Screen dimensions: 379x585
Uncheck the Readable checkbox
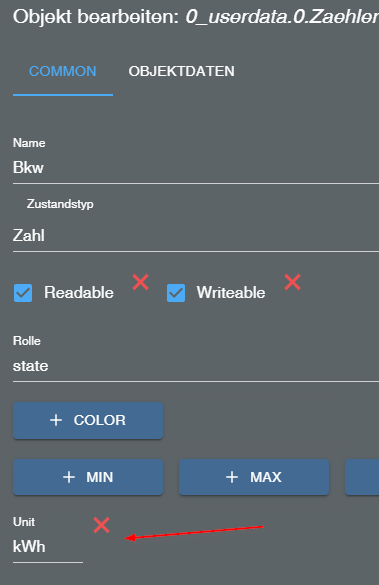pos(23,293)
